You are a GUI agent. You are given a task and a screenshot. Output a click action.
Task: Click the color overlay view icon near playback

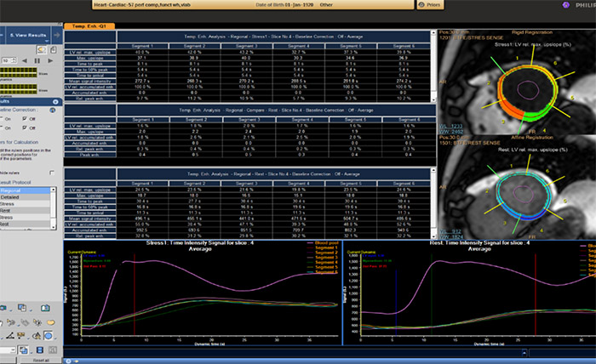42,49
